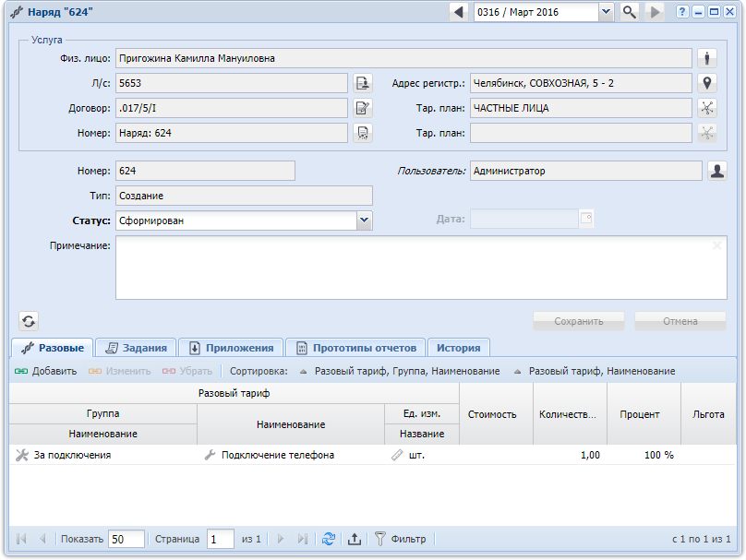Switch to the Задания tab
Viewport: 746px width, 560px height.
(136, 348)
